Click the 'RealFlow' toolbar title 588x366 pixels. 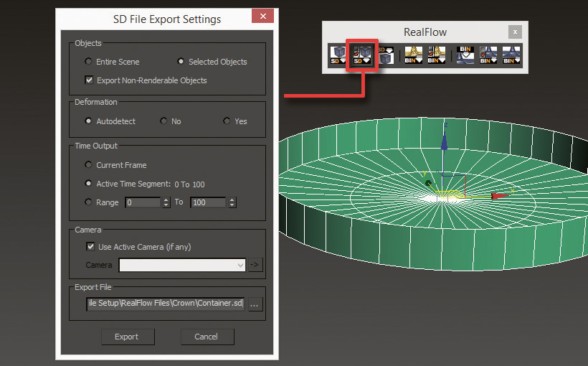(425, 32)
